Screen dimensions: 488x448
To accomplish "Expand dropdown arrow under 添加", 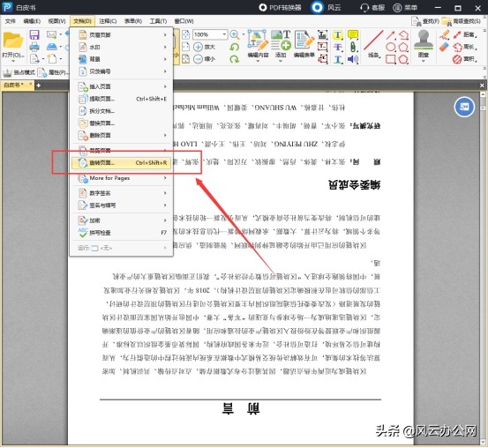I will (x=281, y=61).
